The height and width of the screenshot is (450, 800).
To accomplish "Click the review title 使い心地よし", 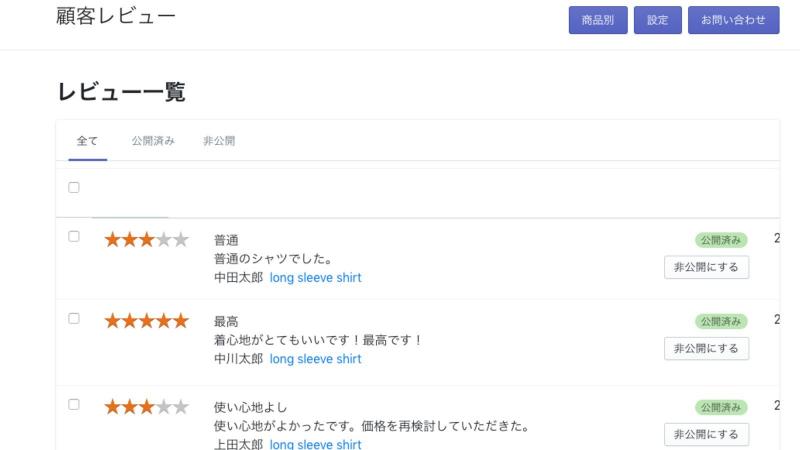I will (251, 407).
